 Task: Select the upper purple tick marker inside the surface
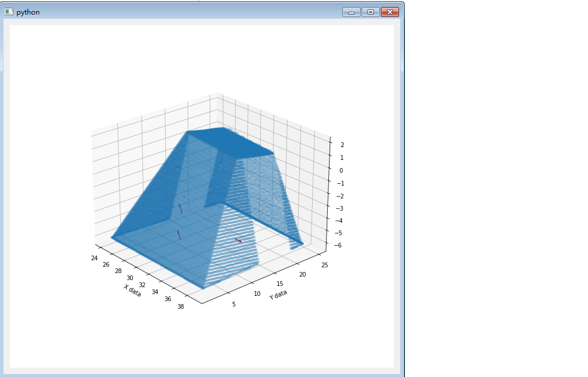(181, 208)
